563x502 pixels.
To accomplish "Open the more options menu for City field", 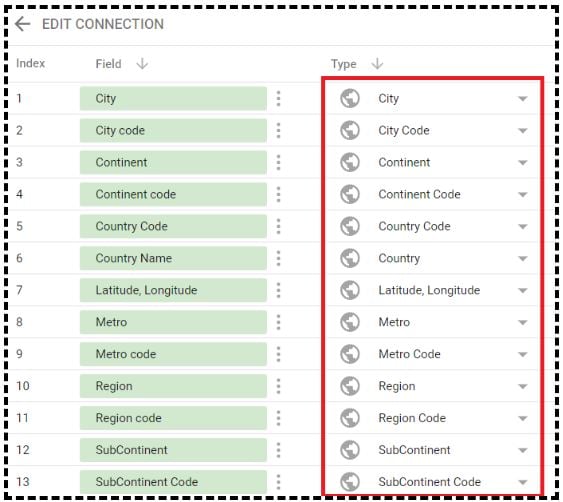I will 279,98.
